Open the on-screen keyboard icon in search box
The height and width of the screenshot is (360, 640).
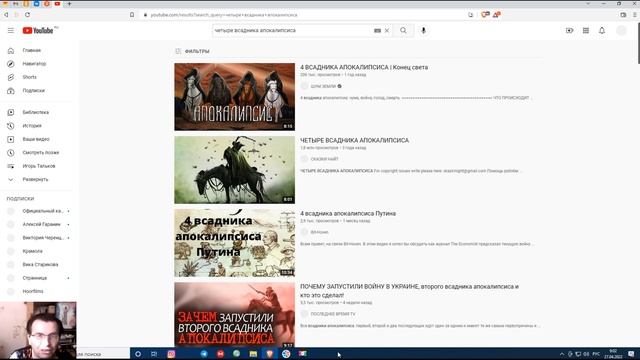click(378, 31)
